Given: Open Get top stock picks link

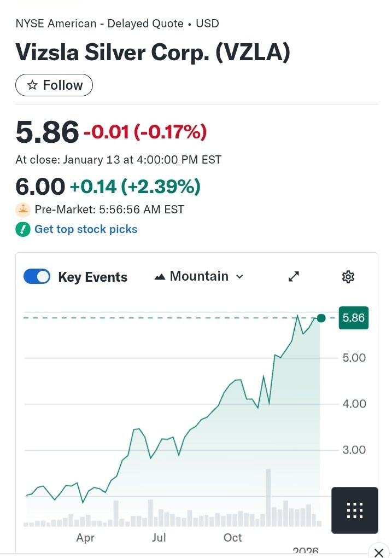Looking at the screenshot, I should point(86,229).
